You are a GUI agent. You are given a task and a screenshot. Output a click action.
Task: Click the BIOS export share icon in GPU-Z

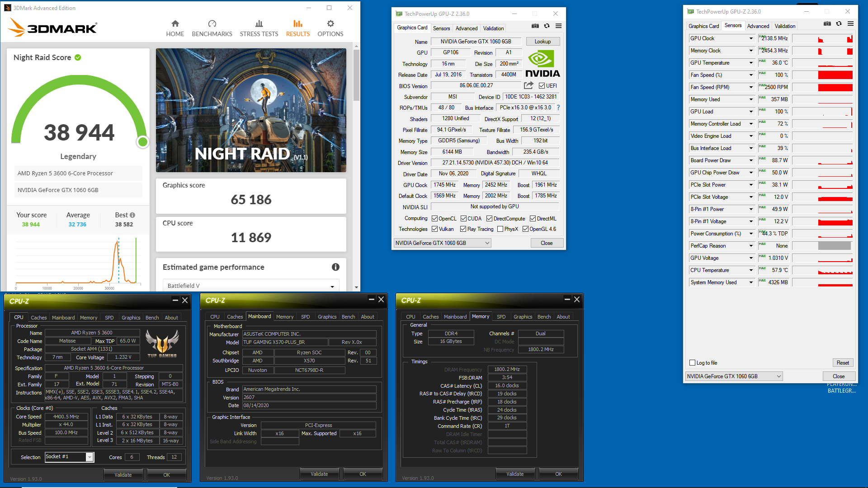coord(528,85)
